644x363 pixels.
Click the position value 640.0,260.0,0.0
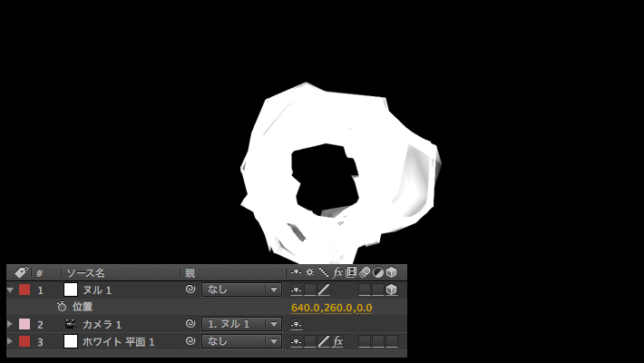coord(331,308)
